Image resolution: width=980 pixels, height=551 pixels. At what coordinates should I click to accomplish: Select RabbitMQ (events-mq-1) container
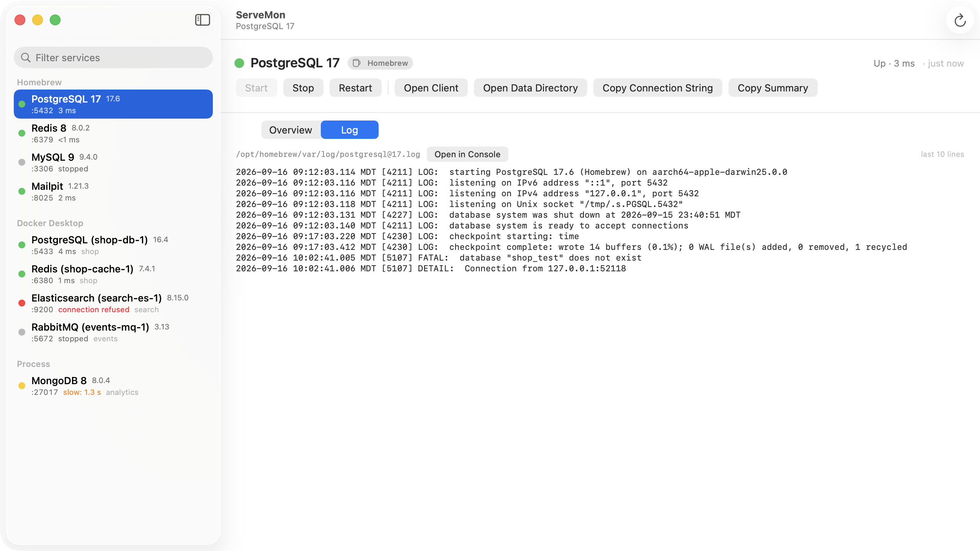(113, 332)
